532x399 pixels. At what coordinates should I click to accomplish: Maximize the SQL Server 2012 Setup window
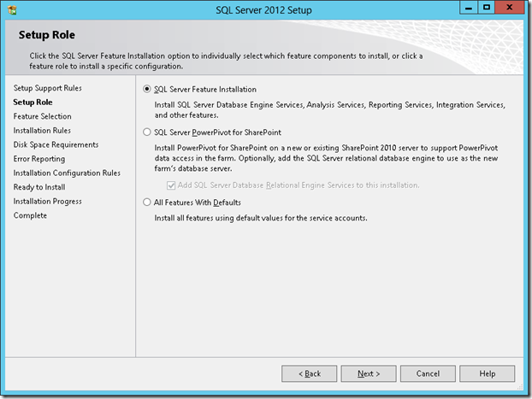pos(486,8)
